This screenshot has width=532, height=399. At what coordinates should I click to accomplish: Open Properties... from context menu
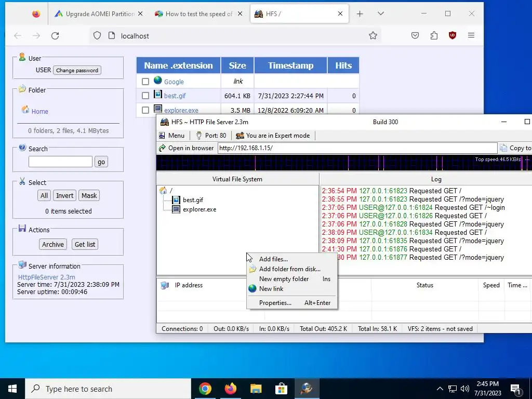click(292, 303)
